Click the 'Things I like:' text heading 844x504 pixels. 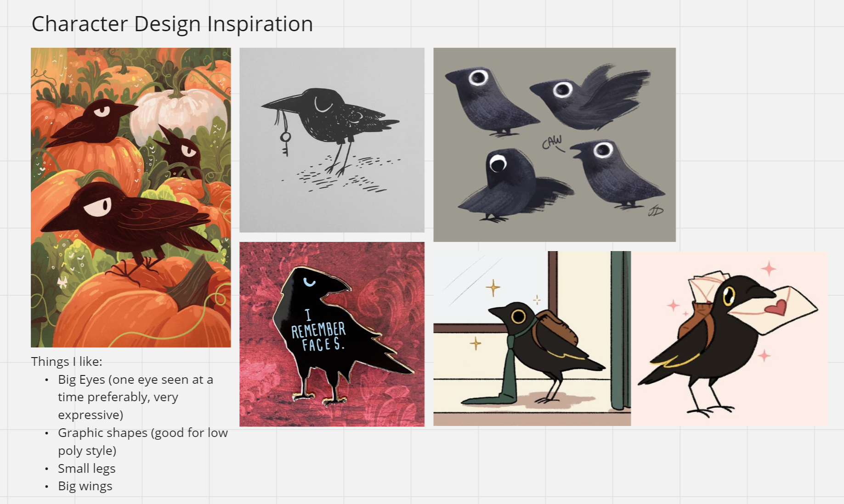(67, 362)
